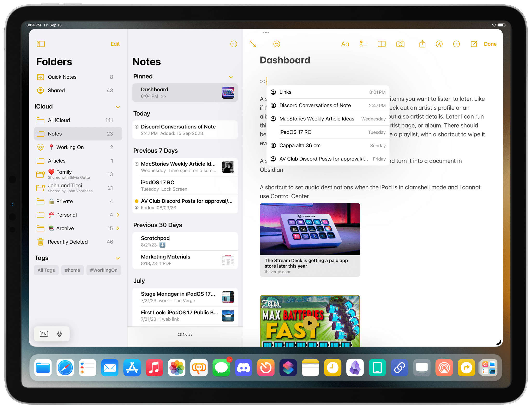
Task: Tap Done to finish editing
Action: (x=490, y=44)
